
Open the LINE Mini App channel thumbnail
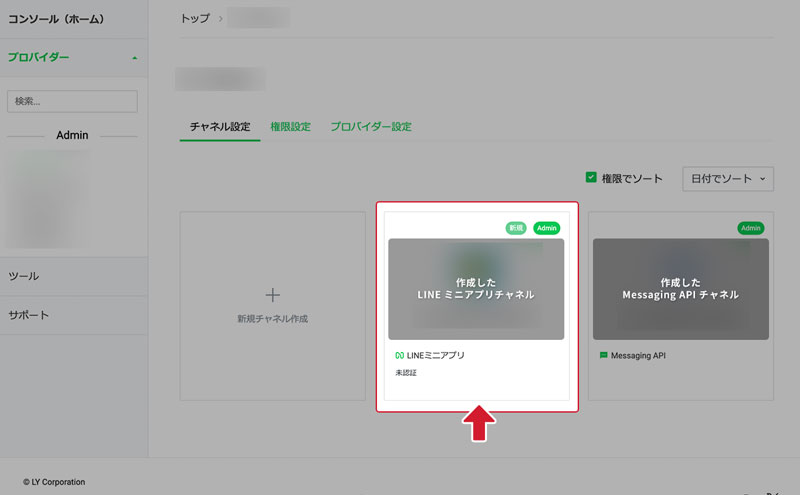coord(476,289)
